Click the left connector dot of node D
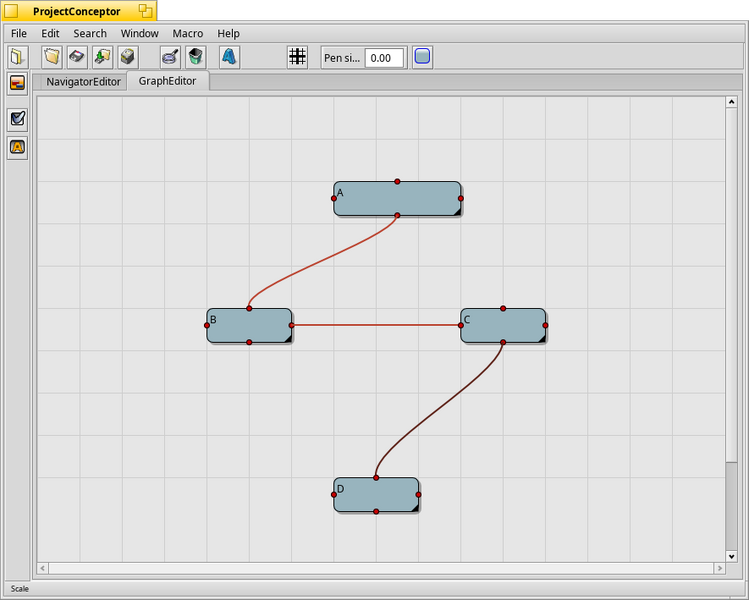Screen dimensions: 749x600 pyautogui.click(x=333, y=494)
